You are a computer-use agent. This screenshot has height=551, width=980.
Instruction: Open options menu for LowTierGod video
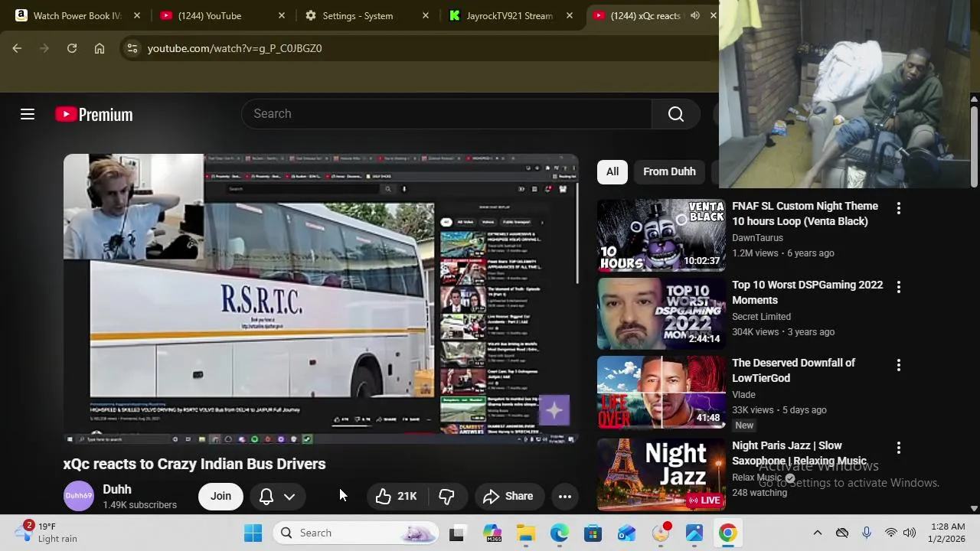[x=899, y=365]
